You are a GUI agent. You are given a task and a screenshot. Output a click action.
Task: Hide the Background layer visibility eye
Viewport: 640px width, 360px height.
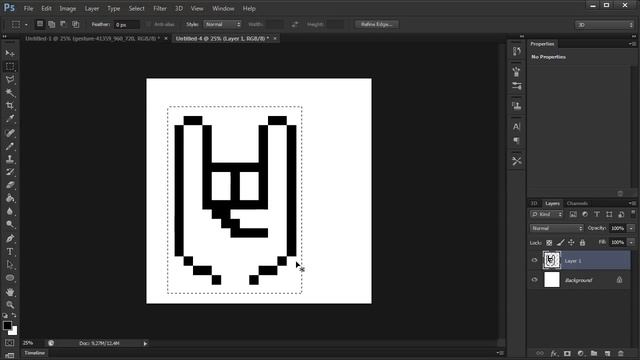(x=534, y=280)
